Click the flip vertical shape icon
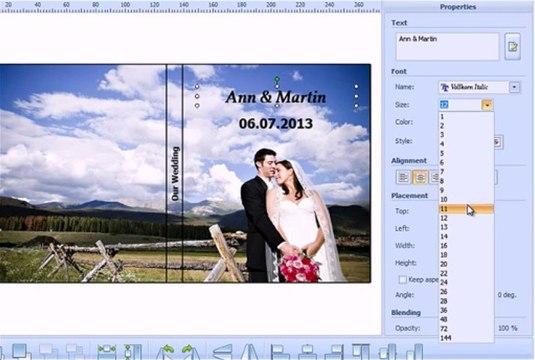Viewport: 535px width, 360px height. [222, 352]
